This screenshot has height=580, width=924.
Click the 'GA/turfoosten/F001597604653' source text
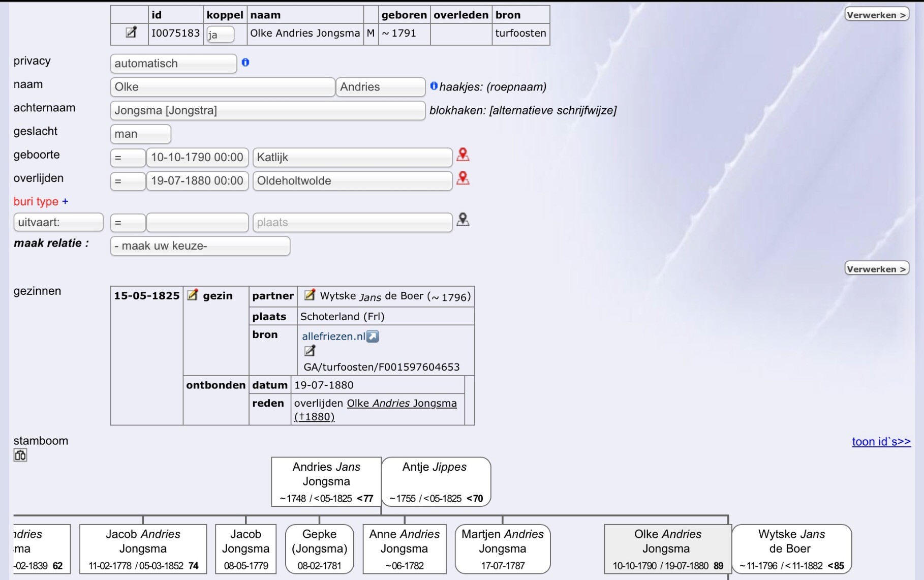[x=382, y=367]
